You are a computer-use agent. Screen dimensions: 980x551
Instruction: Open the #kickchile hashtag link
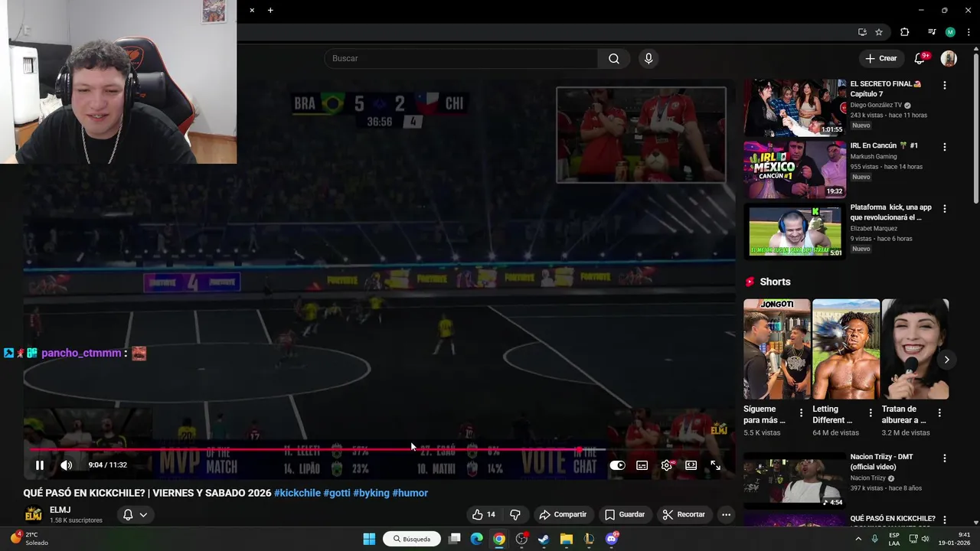297,493
